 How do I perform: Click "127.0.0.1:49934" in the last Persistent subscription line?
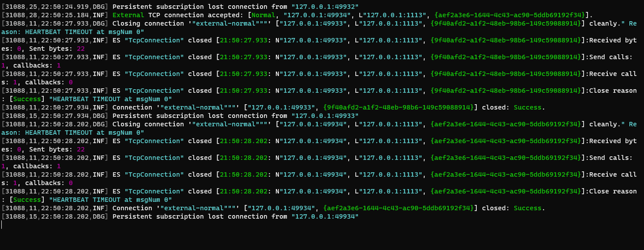(x=325, y=216)
